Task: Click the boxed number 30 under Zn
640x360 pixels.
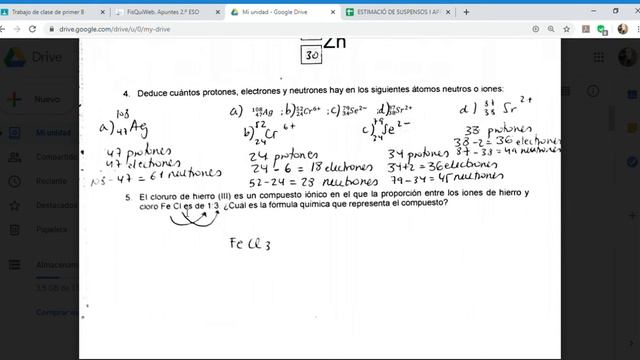Action: [x=311, y=55]
